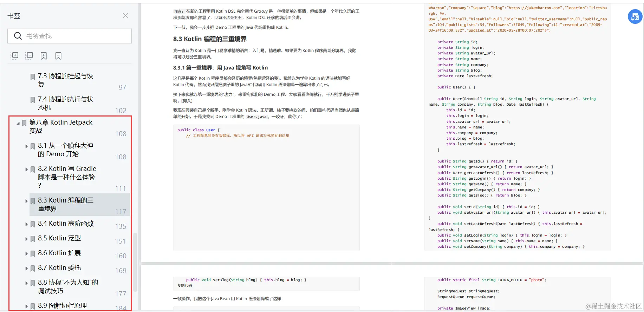The width and height of the screenshot is (644, 312).
Task: Click page number 160 beside 8.6
Action: pyautogui.click(x=121, y=256)
